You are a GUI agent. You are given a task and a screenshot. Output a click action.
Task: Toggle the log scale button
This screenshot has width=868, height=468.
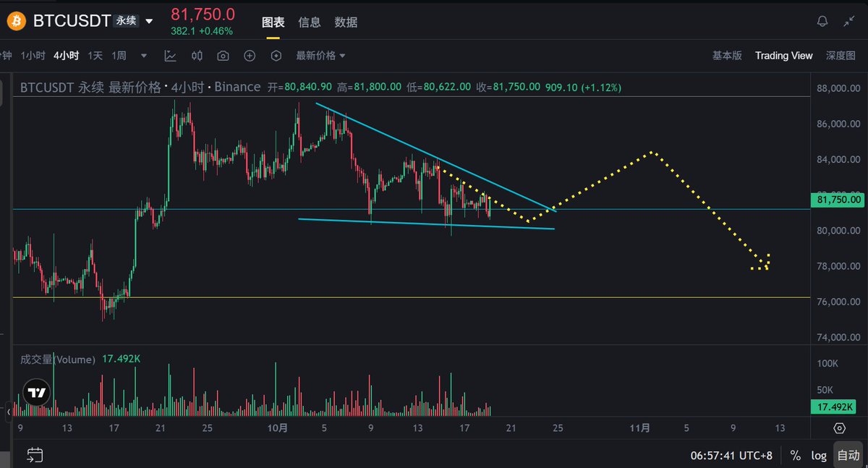[x=819, y=456]
